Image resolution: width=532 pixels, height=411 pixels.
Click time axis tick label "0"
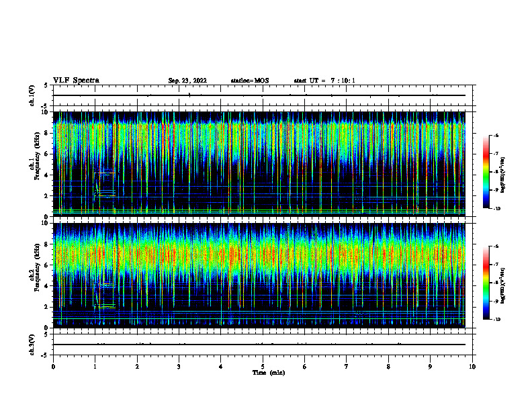tap(53, 367)
